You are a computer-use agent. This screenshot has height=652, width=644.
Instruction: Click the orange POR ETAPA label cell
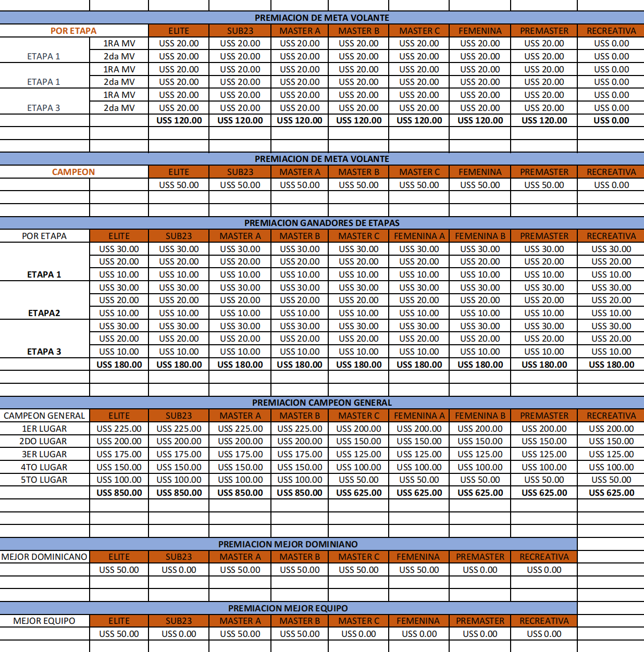(x=73, y=31)
